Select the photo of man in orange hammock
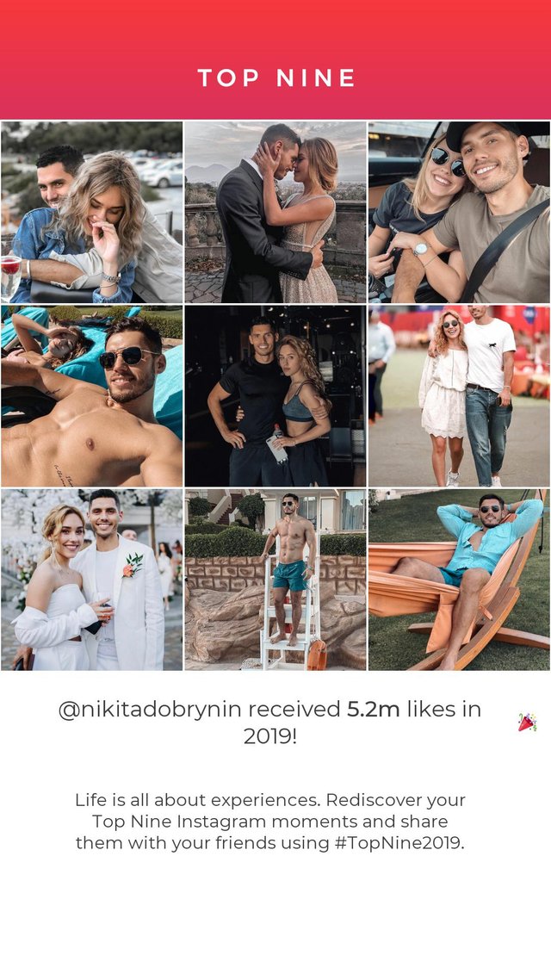 459,580
